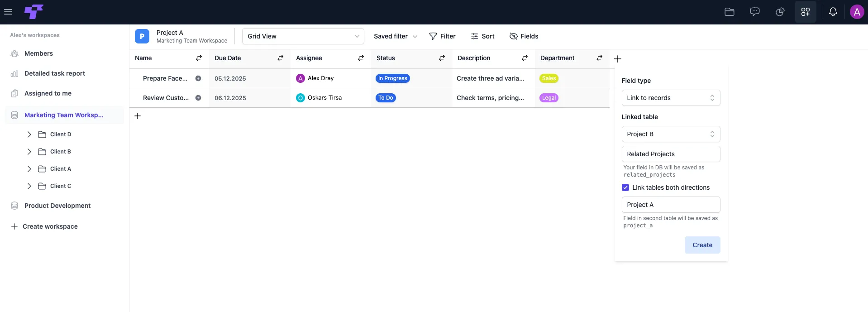The height and width of the screenshot is (312, 868).
Task: Open the pie chart reports icon
Action: (780, 12)
